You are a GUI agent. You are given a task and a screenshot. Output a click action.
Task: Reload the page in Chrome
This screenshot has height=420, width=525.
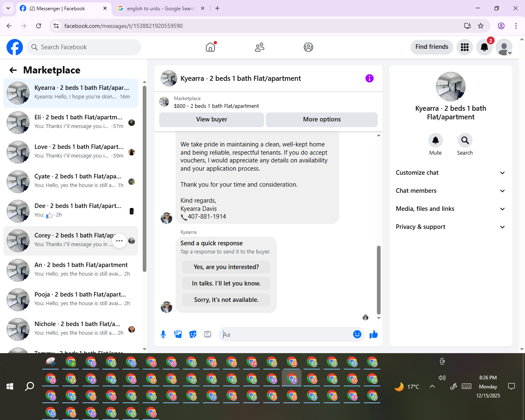pos(39,26)
